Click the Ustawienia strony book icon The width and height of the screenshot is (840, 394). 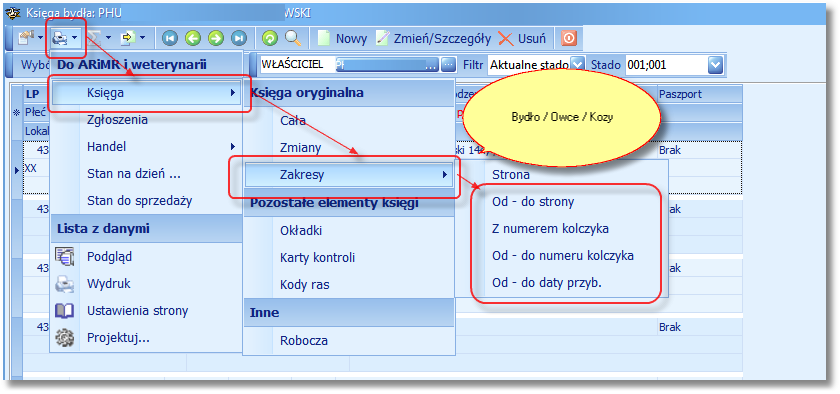[x=64, y=311]
